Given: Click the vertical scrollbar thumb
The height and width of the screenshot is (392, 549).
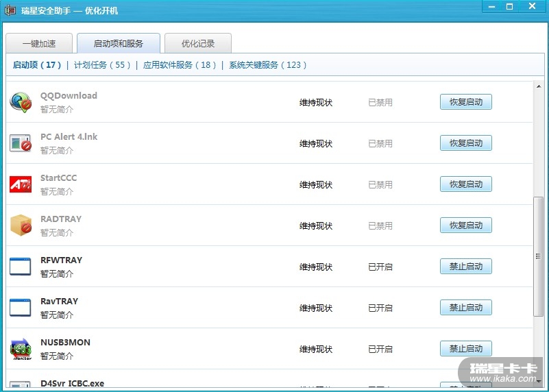Looking at the screenshot, I should (x=538, y=256).
